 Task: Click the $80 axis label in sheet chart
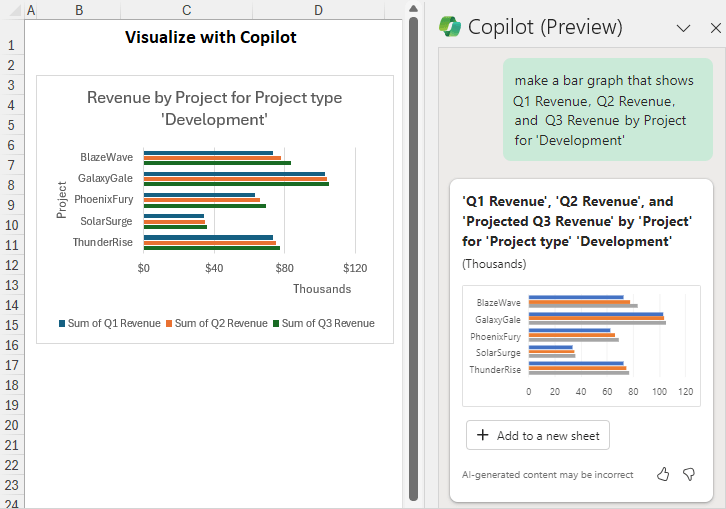click(284, 268)
